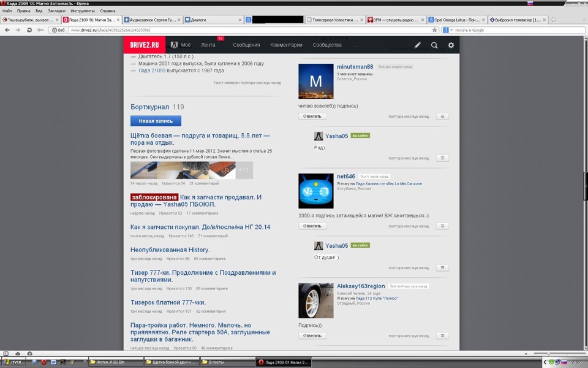Reply to net646 with Ответить
Screen dimensions: 588x368
(x=312, y=226)
